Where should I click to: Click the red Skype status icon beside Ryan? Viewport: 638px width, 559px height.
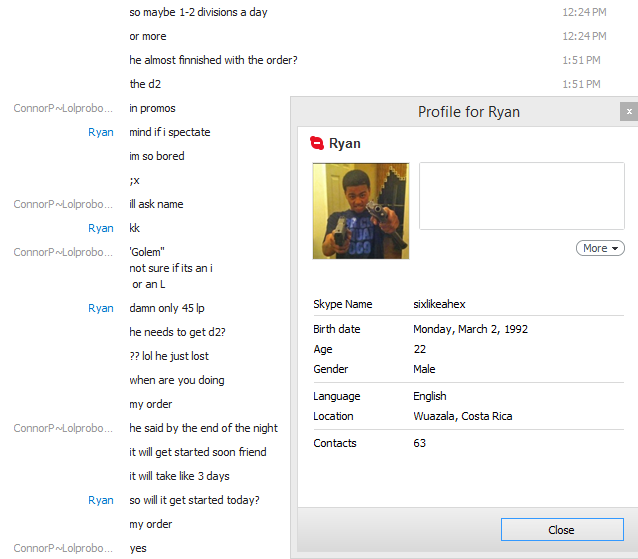(317, 143)
